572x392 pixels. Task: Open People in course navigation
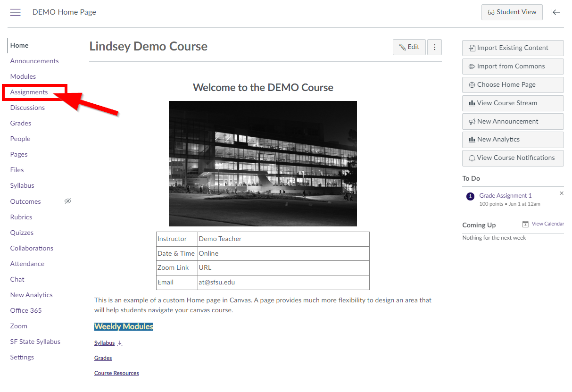point(20,139)
